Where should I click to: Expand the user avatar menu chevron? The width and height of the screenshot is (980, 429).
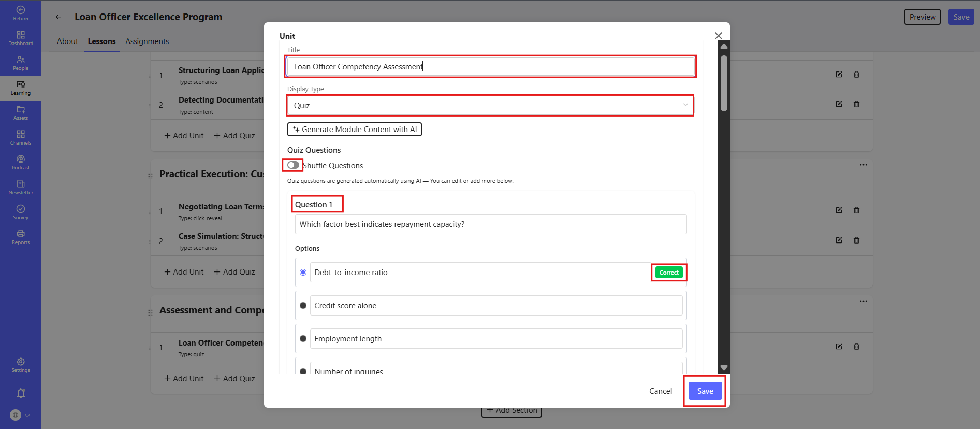(27, 415)
